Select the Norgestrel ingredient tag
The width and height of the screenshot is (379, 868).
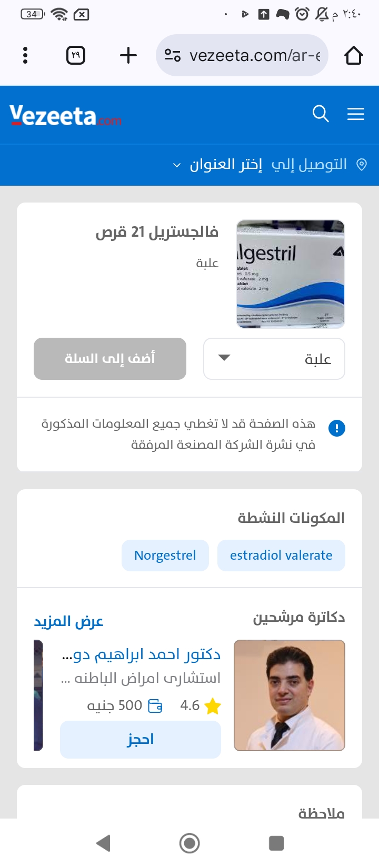(x=165, y=556)
